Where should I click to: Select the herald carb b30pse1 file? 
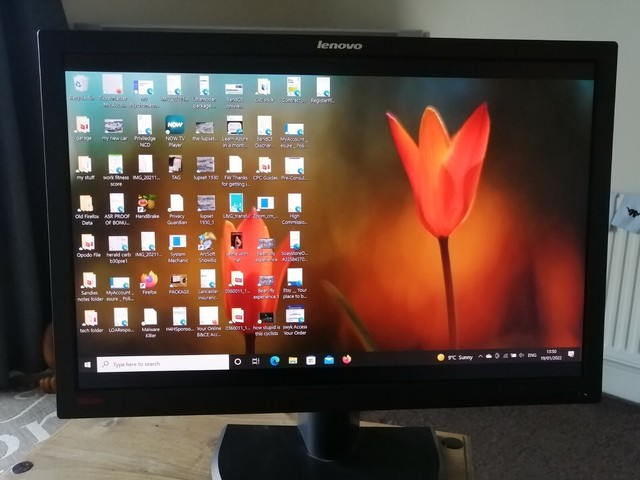tap(118, 249)
